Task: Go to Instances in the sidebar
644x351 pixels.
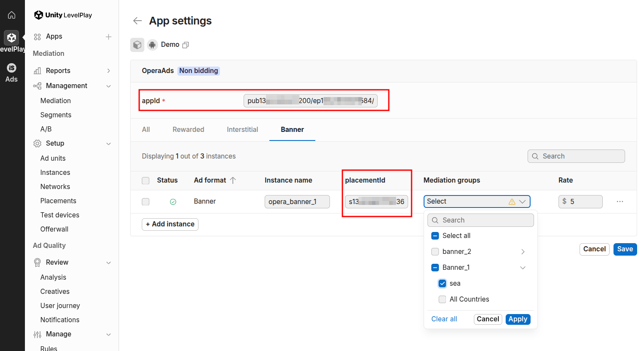Action: point(55,172)
